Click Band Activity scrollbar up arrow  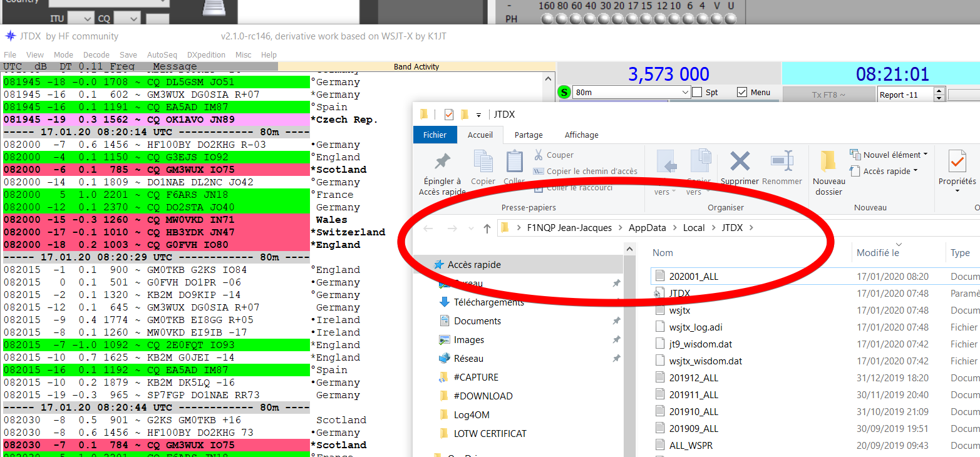[x=549, y=79]
